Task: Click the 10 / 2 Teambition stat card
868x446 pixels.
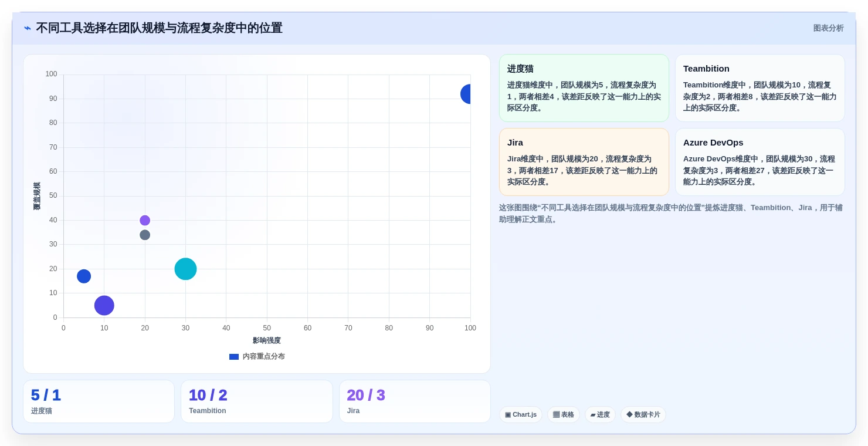Action: [257, 401]
